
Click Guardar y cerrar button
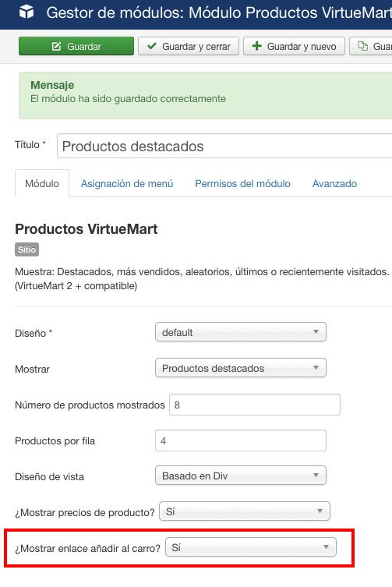(189, 46)
